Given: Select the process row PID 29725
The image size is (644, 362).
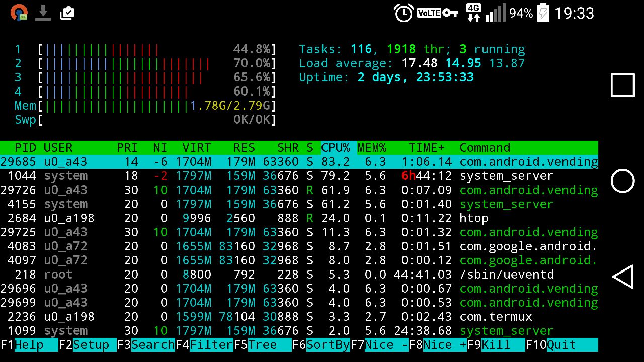Looking at the screenshot, I should tap(299, 232).
